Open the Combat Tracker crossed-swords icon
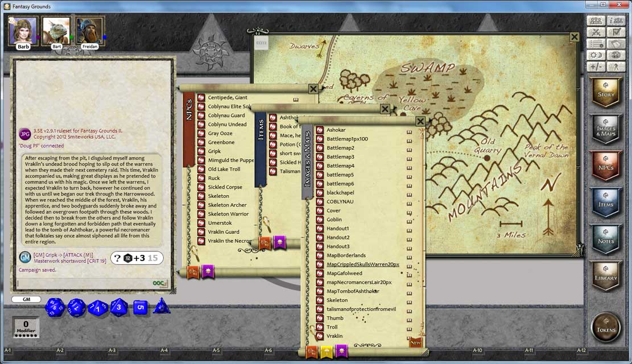Viewport: 632px width, 364px height. [596, 32]
